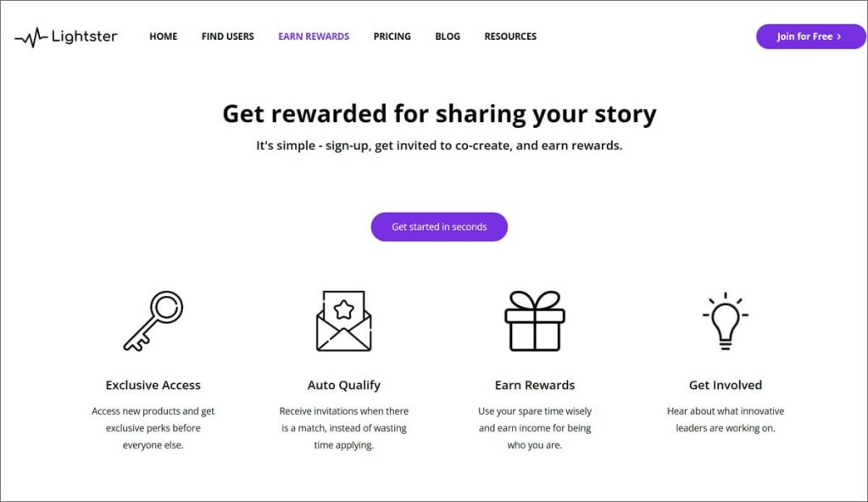Screen dimensions: 868x502
Task: Click the Lightster heartbeat logo icon
Action: pos(33,36)
